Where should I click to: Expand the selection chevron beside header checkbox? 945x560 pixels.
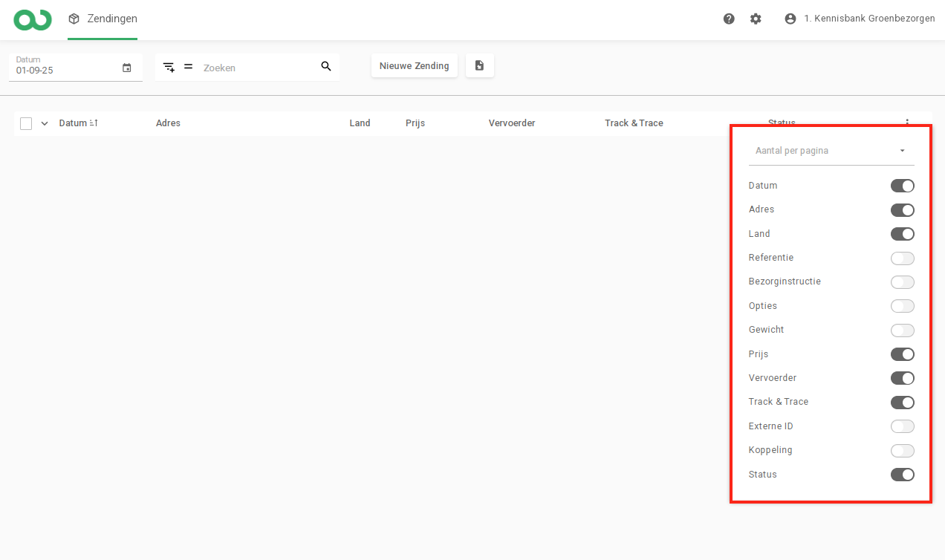pos(45,124)
